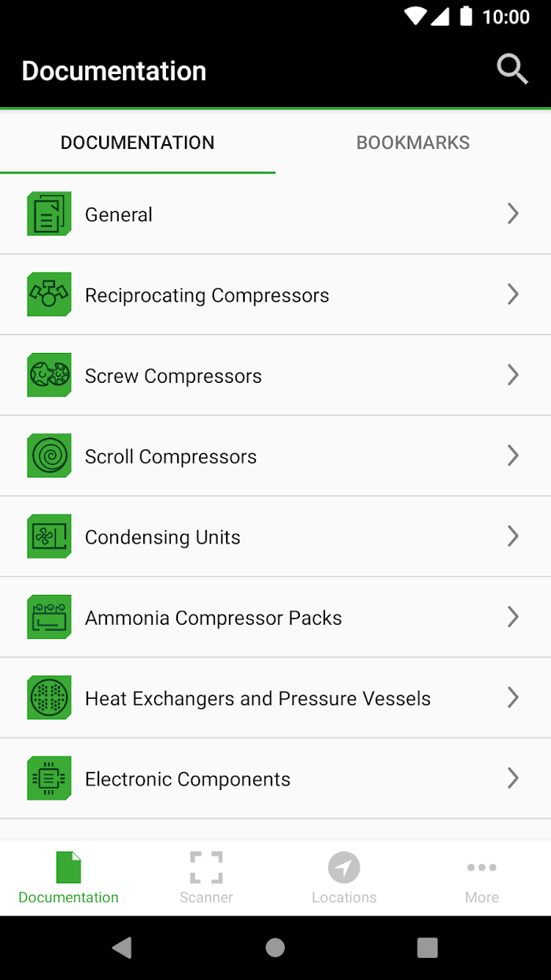Open search with the magnifier icon
The image size is (551, 980).
512,70
